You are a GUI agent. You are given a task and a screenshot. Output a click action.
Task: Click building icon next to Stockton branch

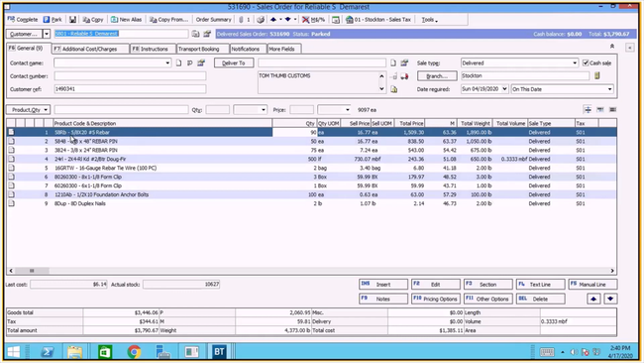(597, 75)
